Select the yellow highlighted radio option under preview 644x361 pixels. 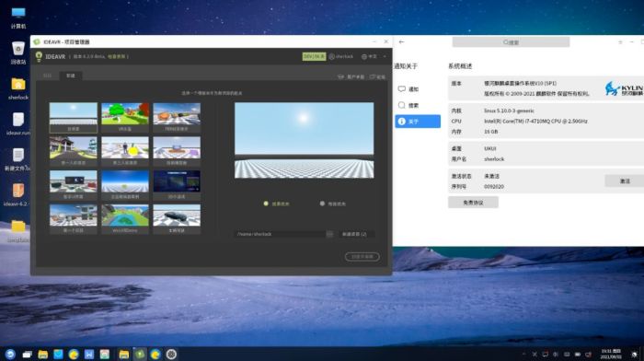pos(266,204)
